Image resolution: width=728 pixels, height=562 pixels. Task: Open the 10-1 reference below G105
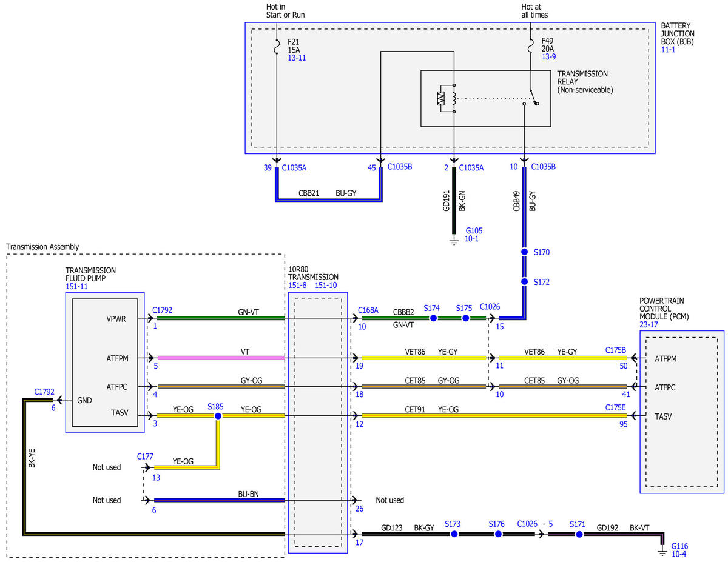coord(473,239)
